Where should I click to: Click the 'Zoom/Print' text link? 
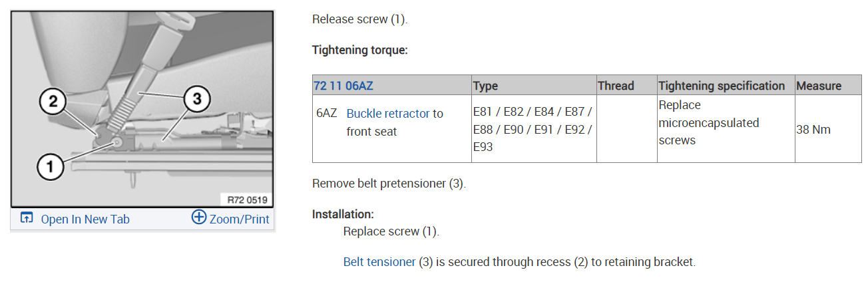[x=240, y=219]
